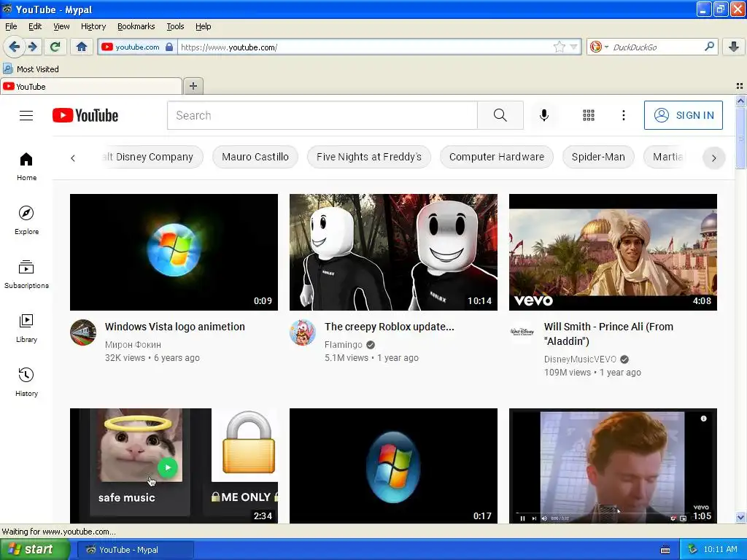Click the YouTube logo

pos(85,115)
